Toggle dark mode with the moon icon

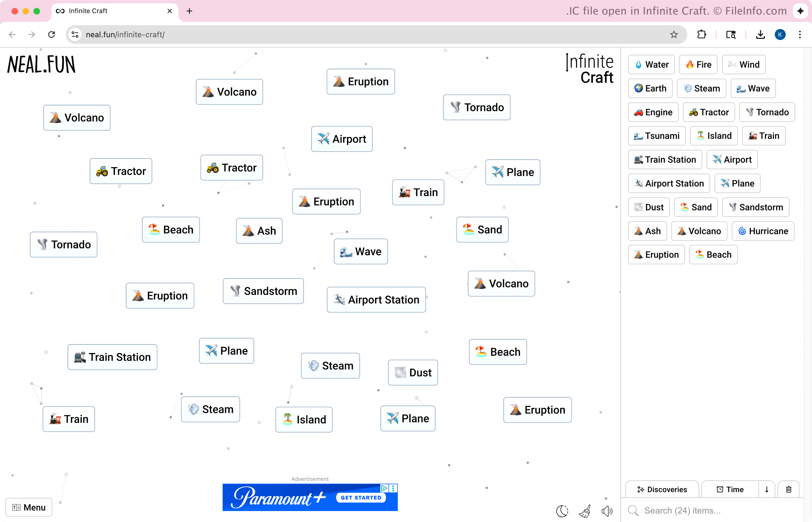pyautogui.click(x=562, y=511)
